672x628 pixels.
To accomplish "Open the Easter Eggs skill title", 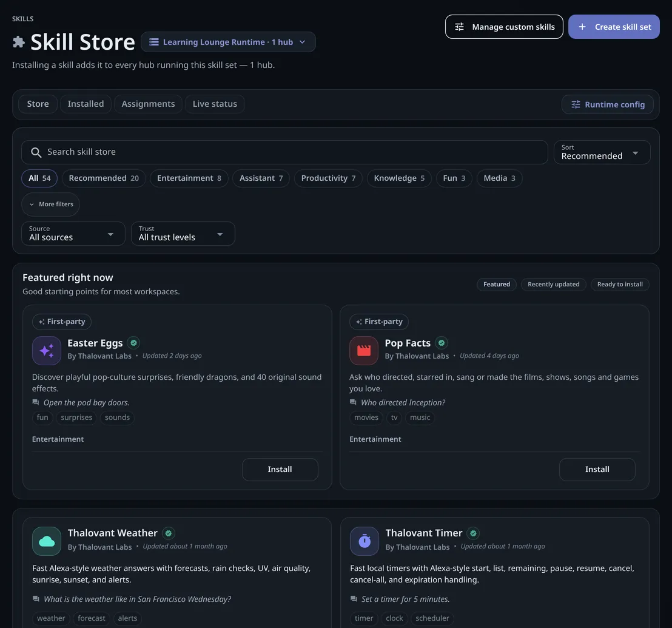I will point(95,343).
